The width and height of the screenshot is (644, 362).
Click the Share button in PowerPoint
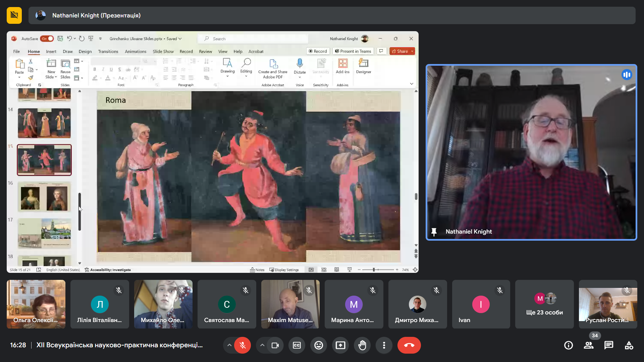(x=400, y=51)
